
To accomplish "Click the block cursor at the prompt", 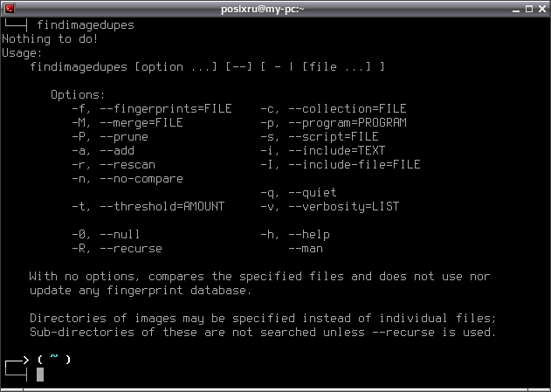I will pyautogui.click(x=40, y=374).
